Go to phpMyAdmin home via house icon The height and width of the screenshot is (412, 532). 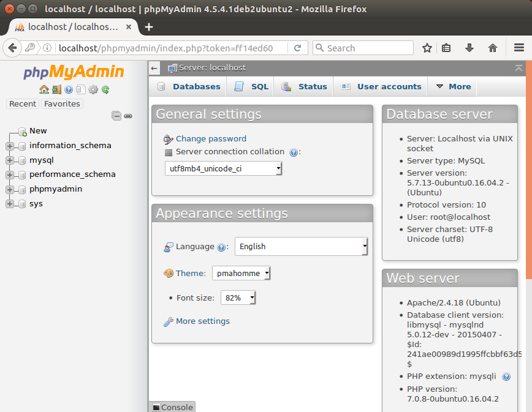click(44, 89)
